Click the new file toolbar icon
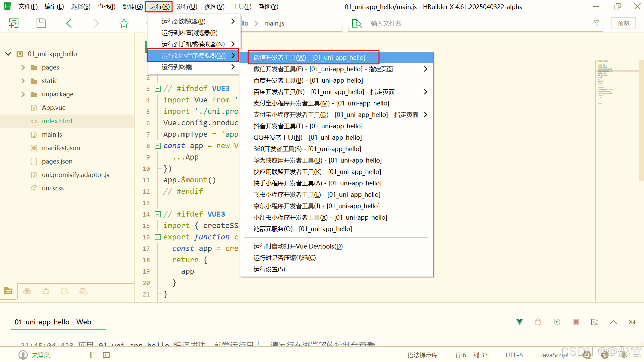The image size is (644, 362). pos(13,23)
